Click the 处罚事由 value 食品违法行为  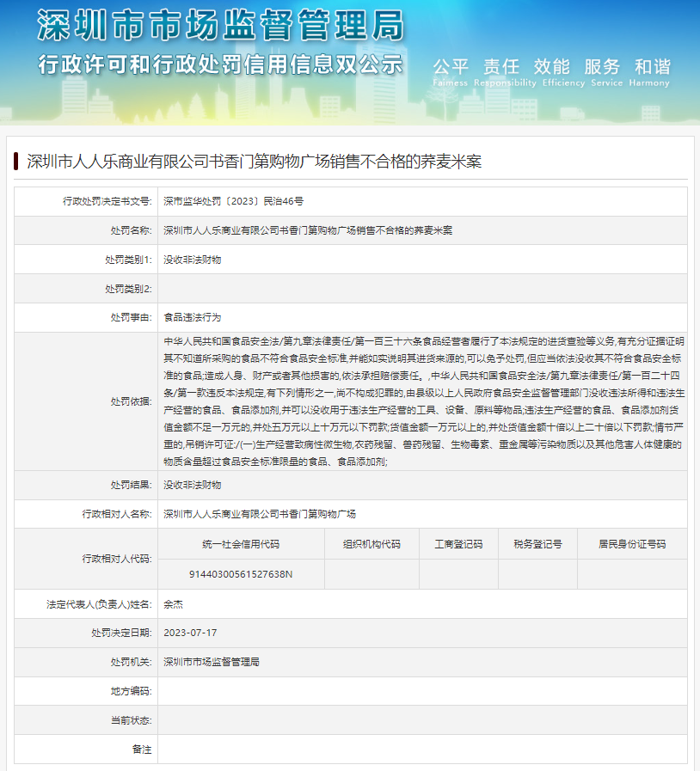click(x=193, y=318)
